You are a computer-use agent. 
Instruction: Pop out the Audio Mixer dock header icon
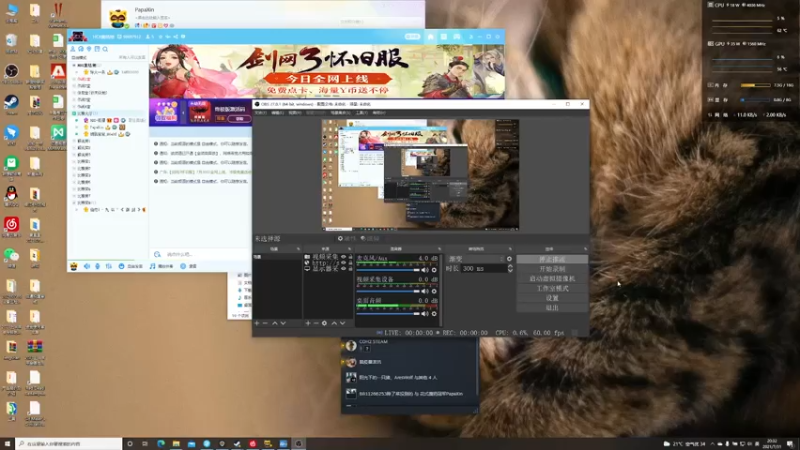coord(439,249)
